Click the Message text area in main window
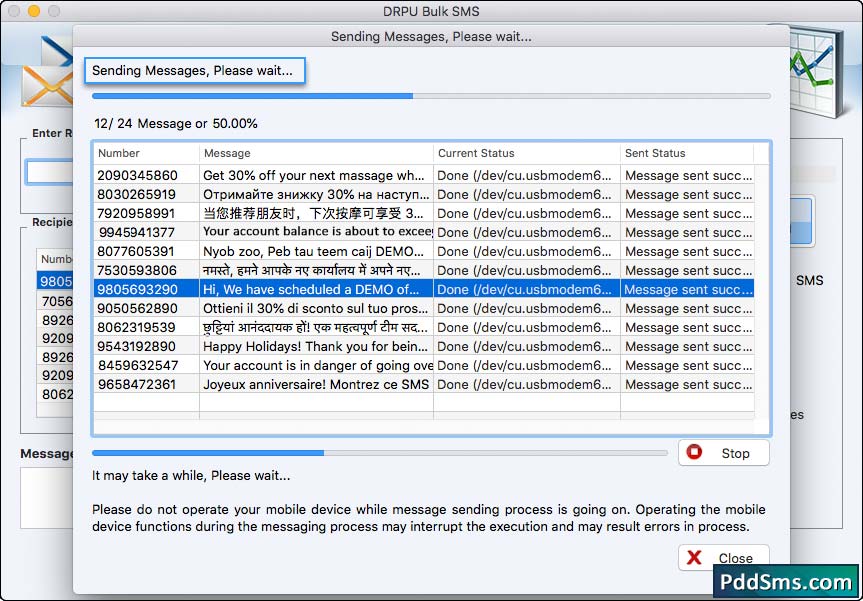Screen dimensions: 863x601 pos(47,498)
